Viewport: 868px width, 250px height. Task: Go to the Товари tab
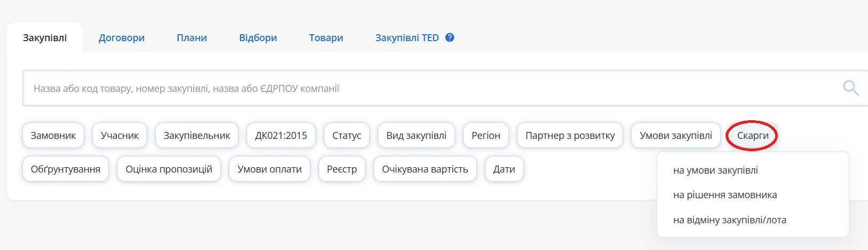pos(326,38)
